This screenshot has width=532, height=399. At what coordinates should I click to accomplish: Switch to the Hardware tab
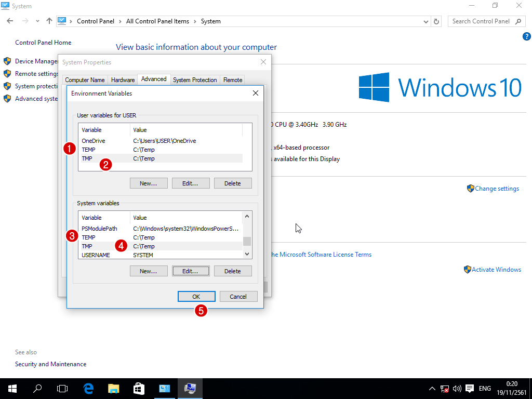[123, 79]
